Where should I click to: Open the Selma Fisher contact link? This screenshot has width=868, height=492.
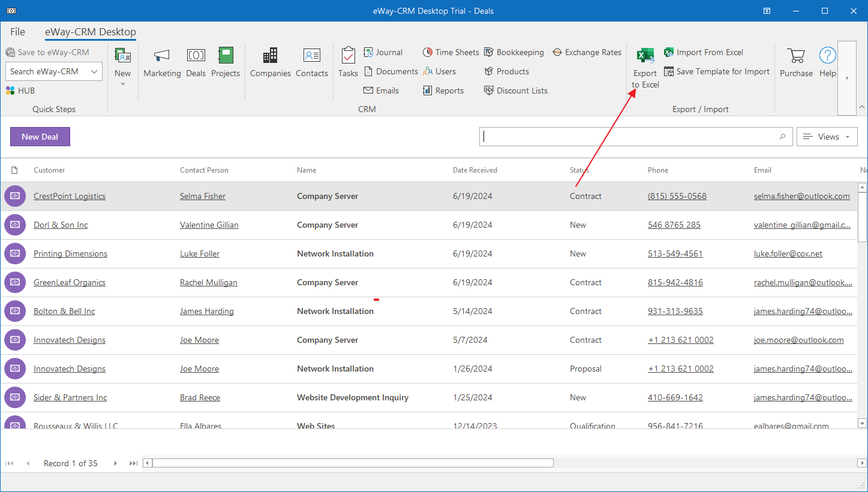[203, 196]
